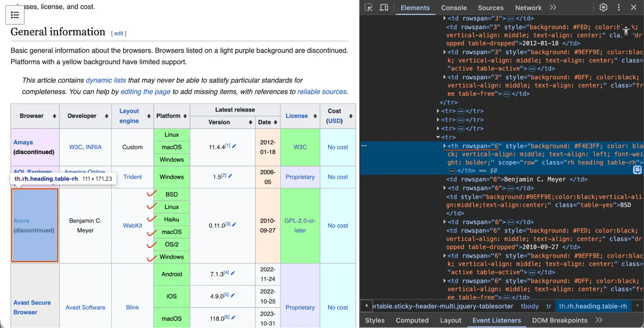Open DevTools three-dot customize menu

point(619,7)
